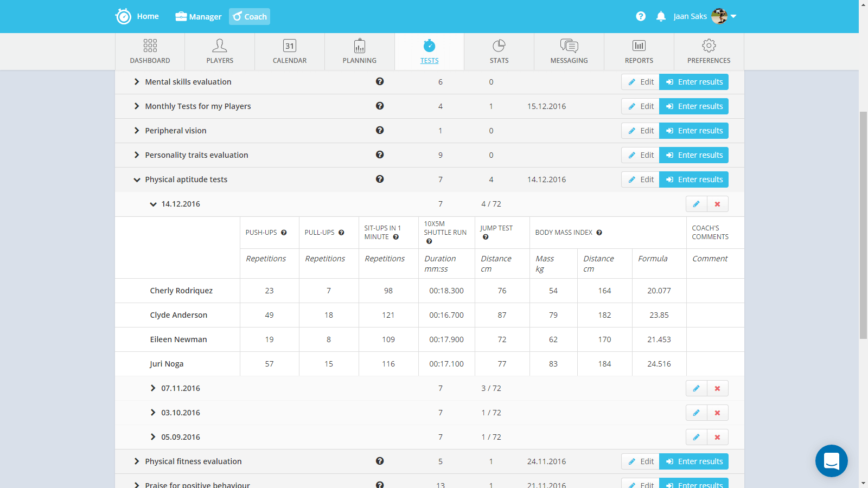
Task: Click the help question mark in header
Action: [x=641, y=16]
